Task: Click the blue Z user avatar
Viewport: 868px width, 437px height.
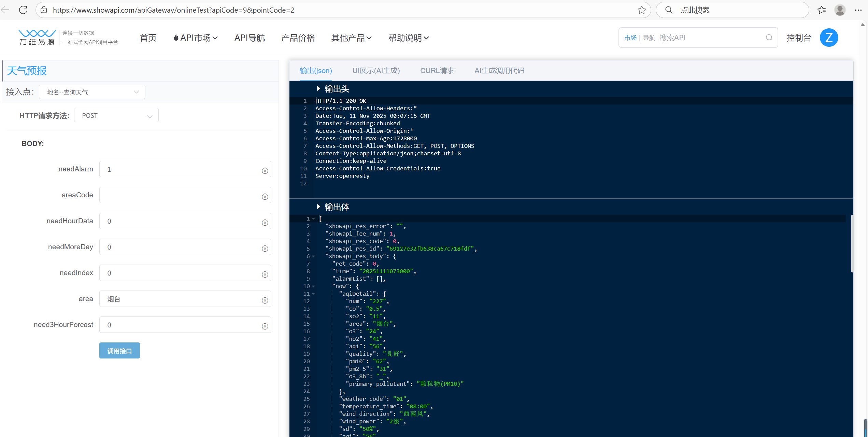Action: pos(829,38)
